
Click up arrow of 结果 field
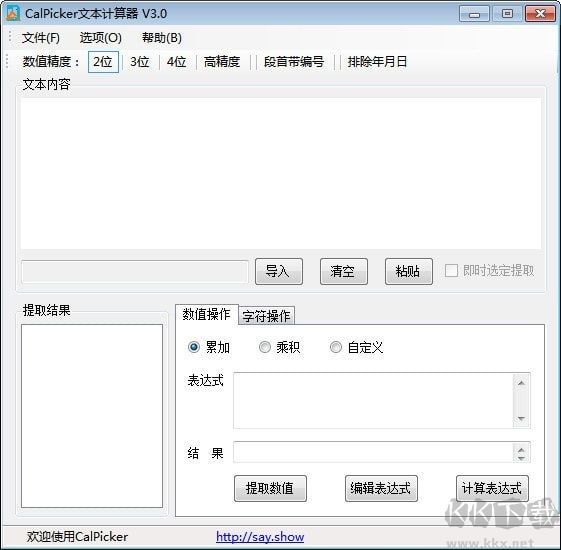click(521, 449)
